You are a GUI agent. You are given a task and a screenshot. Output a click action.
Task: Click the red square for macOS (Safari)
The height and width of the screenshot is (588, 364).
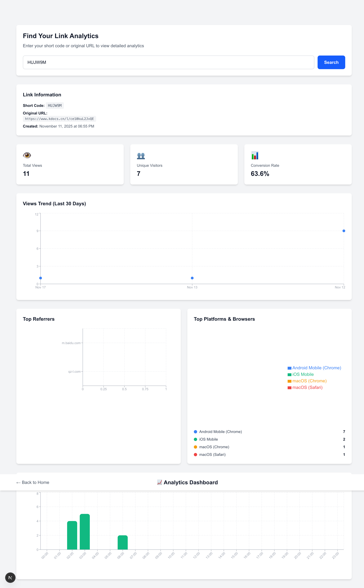(x=289, y=388)
